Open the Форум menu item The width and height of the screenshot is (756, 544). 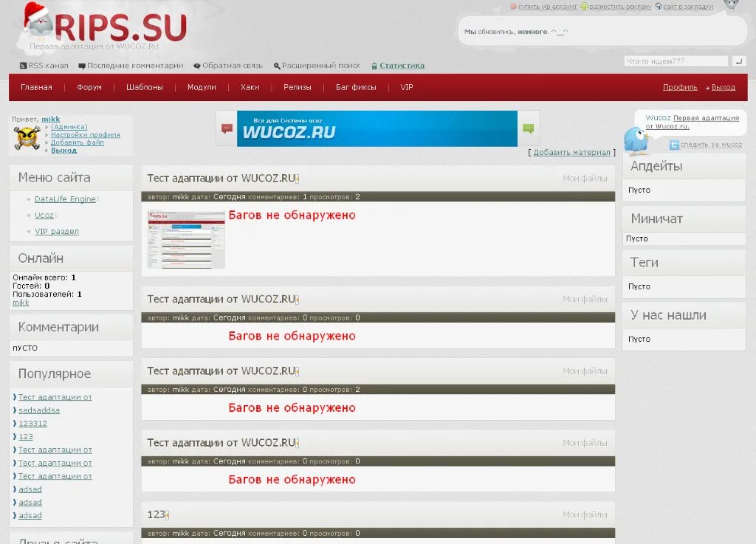tap(89, 87)
